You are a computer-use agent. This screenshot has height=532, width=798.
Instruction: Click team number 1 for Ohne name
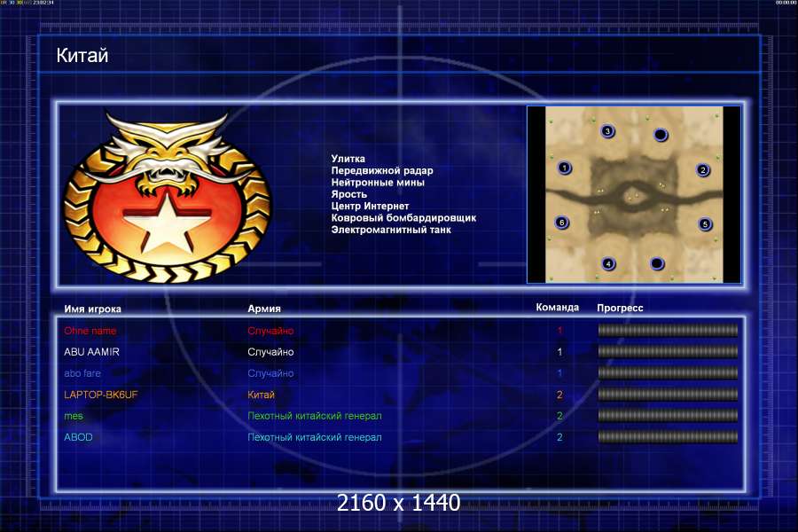pyautogui.click(x=559, y=331)
